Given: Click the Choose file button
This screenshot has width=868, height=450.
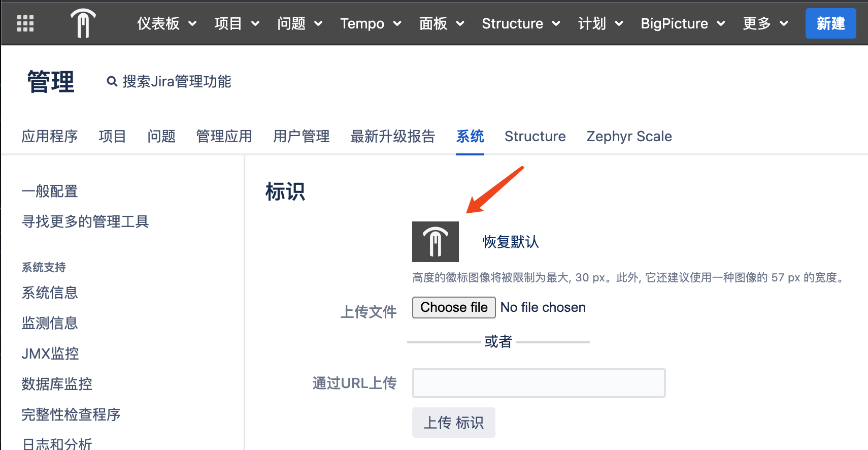Looking at the screenshot, I should [454, 307].
